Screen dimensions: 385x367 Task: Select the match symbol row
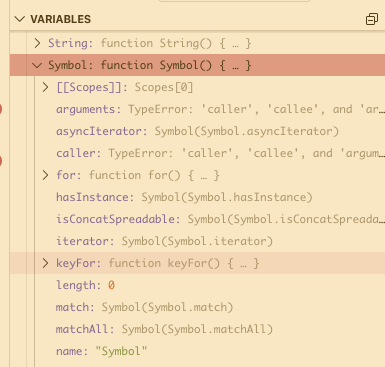[x=197, y=307]
